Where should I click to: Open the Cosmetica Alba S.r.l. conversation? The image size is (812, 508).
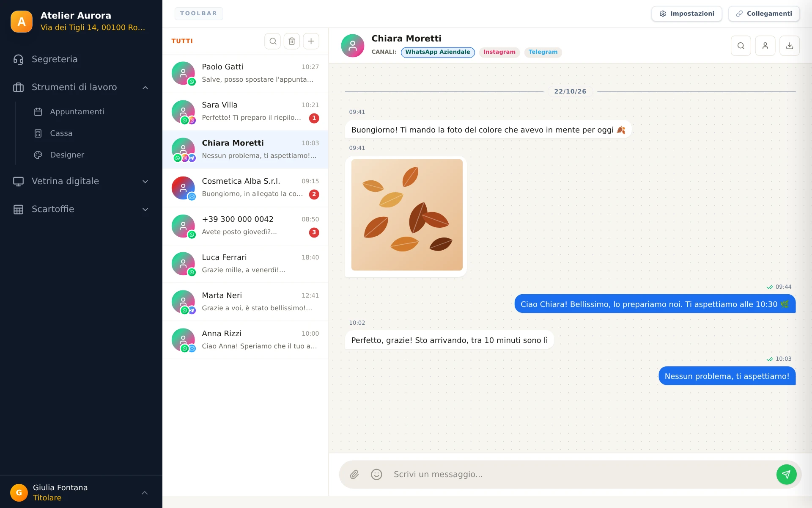coord(245,188)
